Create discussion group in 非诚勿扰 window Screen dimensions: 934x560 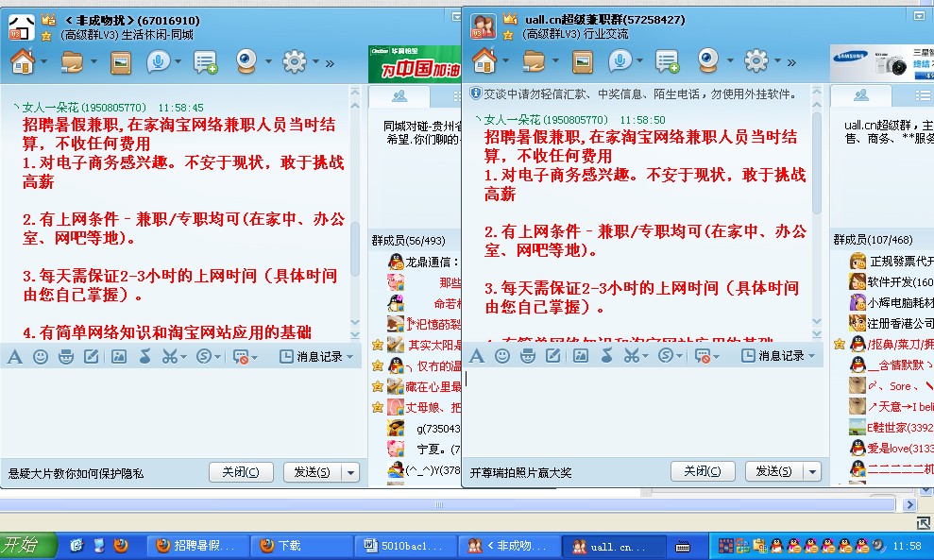[x=206, y=62]
